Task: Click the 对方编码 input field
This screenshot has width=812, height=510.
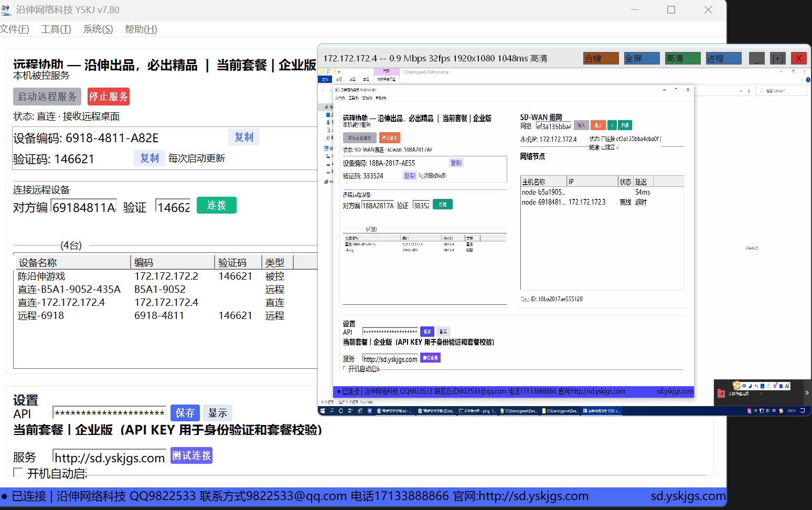Action: coord(84,207)
